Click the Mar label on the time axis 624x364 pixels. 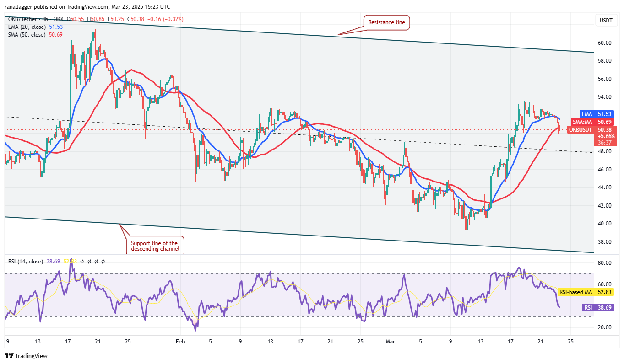[x=390, y=341]
